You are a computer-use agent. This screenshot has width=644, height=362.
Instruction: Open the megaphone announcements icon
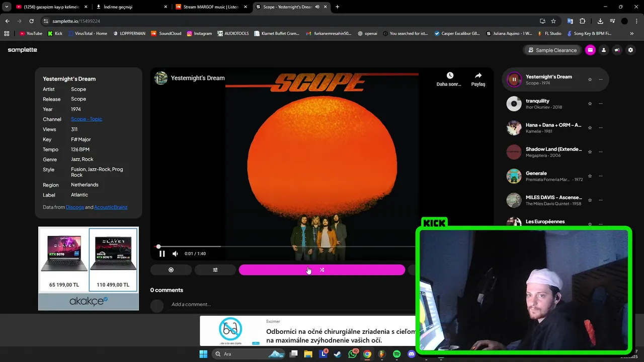point(617,50)
